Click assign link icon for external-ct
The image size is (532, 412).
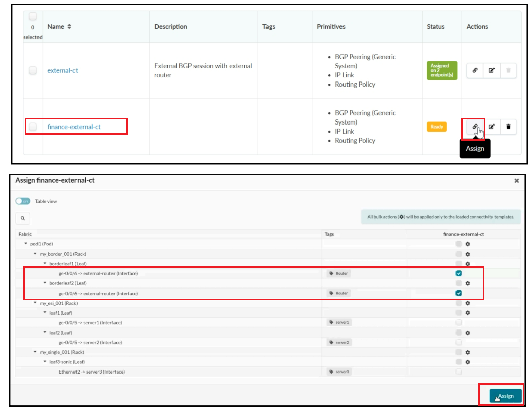click(x=475, y=71)
